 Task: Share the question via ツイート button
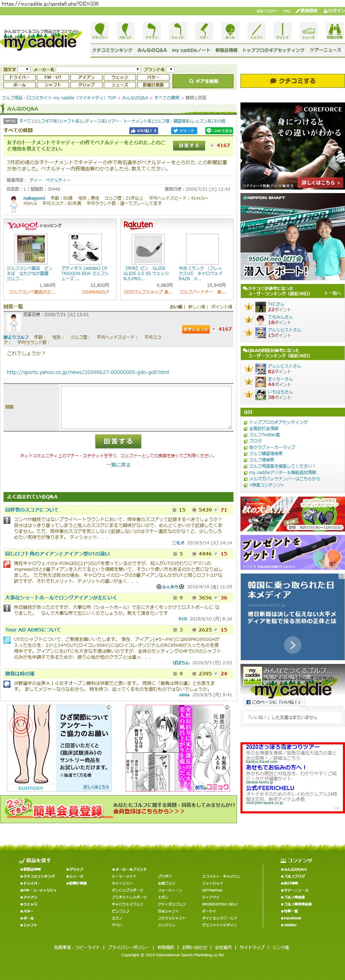point(184,130)
